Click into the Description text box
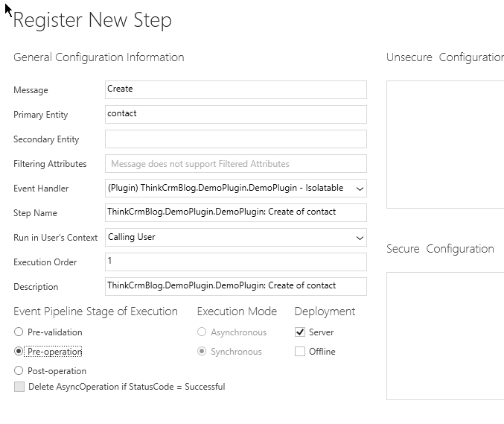Viewport: 504px width, 424px height. click(235, 286)
